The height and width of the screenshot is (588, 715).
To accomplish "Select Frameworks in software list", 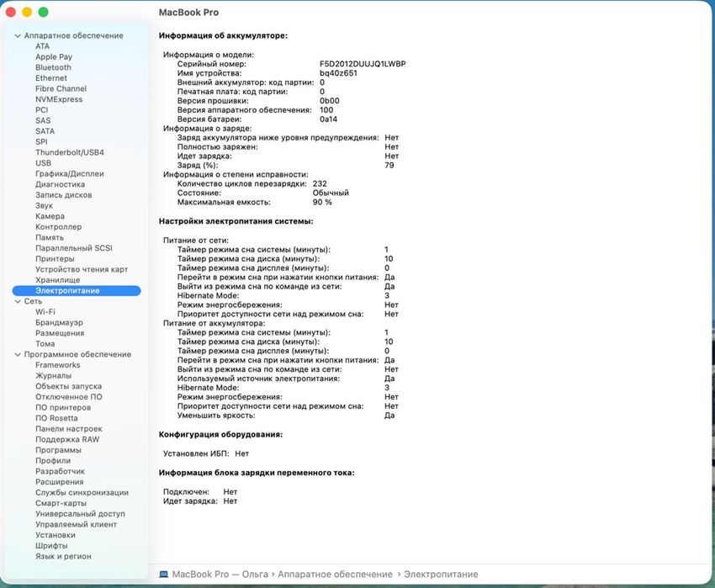I will [58, 365].
